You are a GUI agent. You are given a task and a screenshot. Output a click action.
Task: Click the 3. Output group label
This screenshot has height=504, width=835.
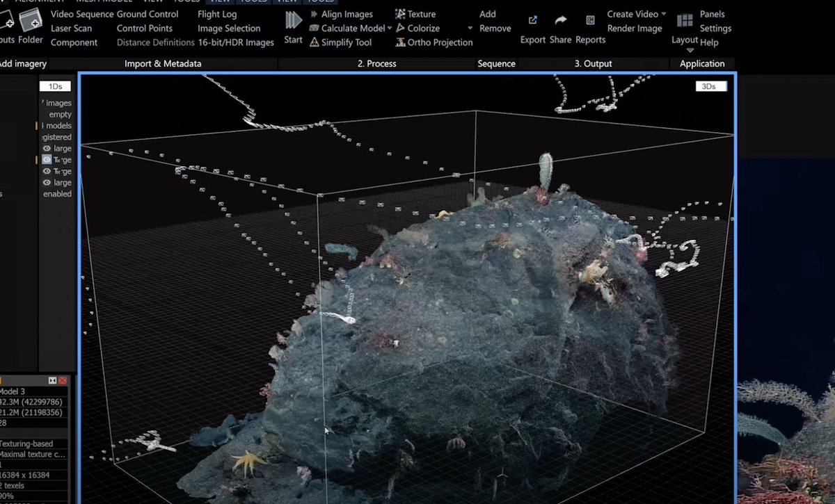593,63
